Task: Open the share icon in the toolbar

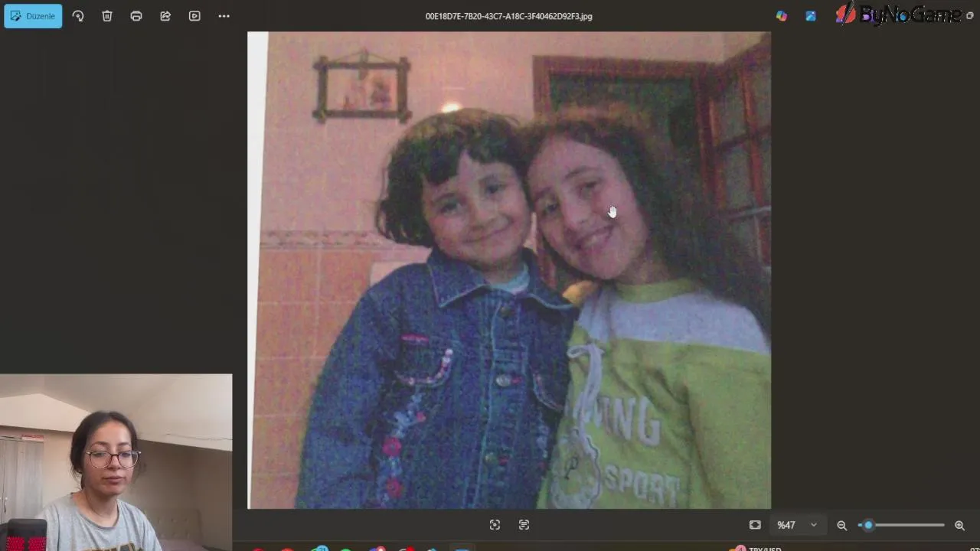Action: [x=165, y=16]
